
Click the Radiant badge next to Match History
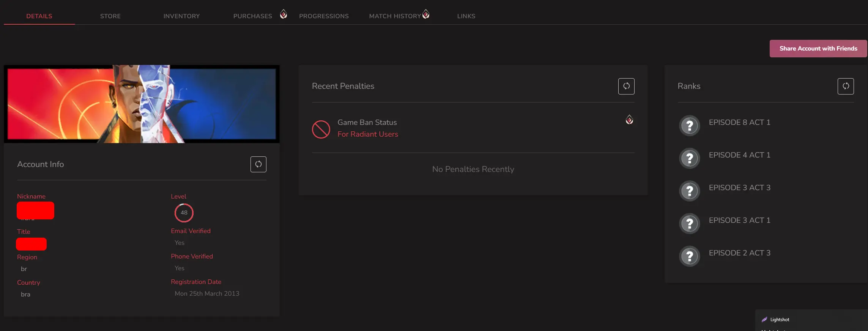pos(426,14)
